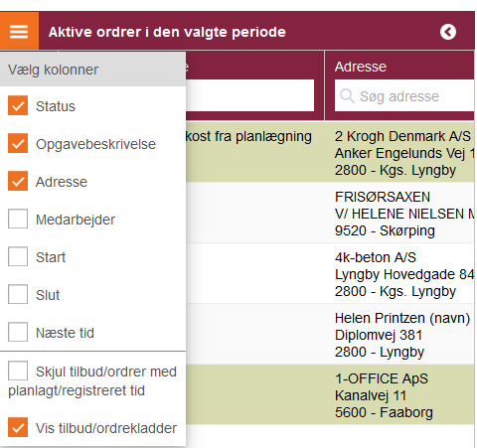This screenshot has height=448, width=477.
Task: Select the 2 Krogh Denmark A/S row
Action: pyautogui.click(x=330, y=152)
